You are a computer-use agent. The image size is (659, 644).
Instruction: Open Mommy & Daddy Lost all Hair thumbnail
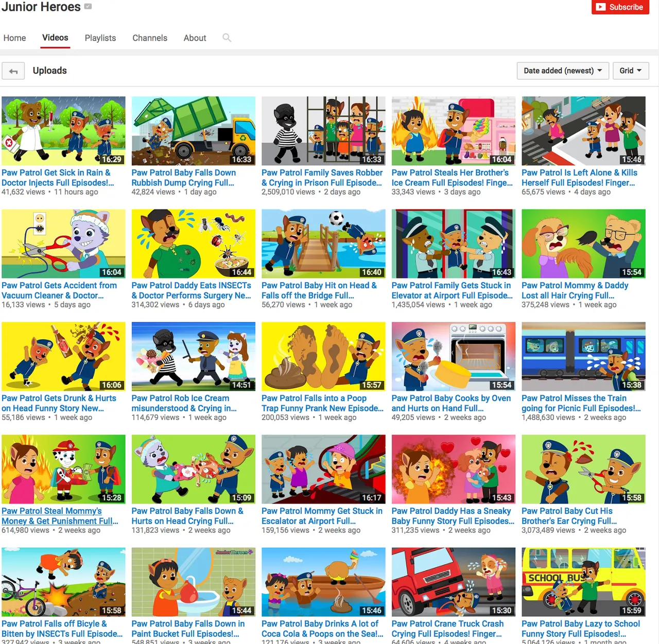coord(583,243)
